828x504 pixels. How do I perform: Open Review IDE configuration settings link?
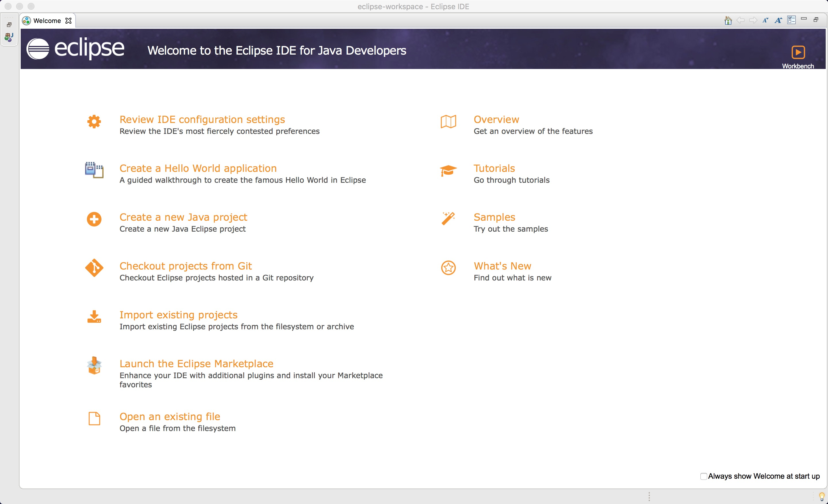(x=202, y=120)
